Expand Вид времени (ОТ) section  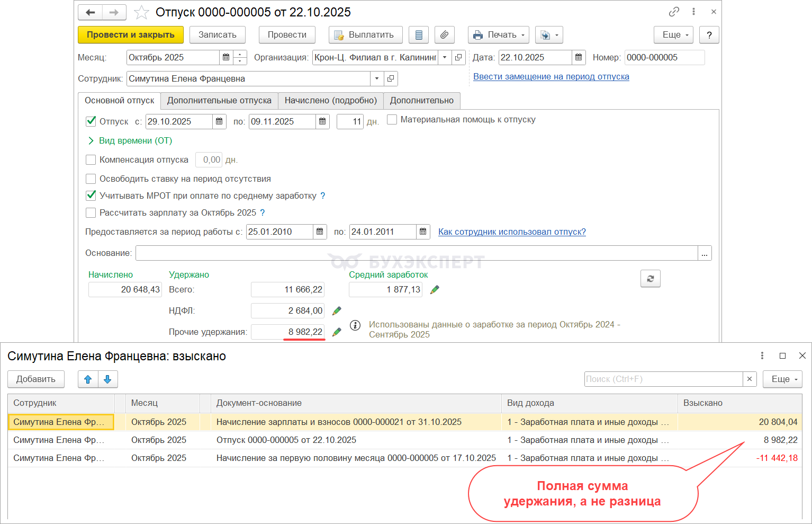point(91,141)
